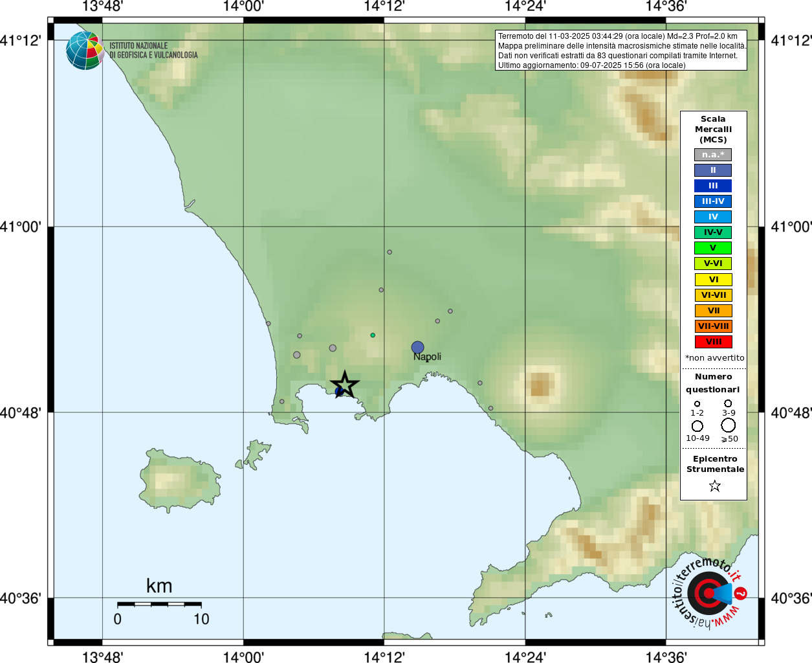Click the 'Ultimo aggiornamento' info line
Viewport: 812px width, 663px height.
click(592, 65)
